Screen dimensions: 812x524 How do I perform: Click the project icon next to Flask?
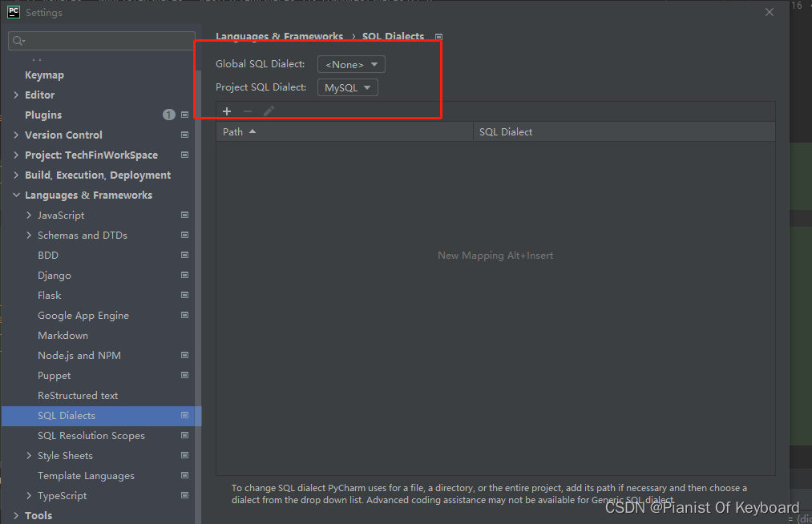coord(184,295)
